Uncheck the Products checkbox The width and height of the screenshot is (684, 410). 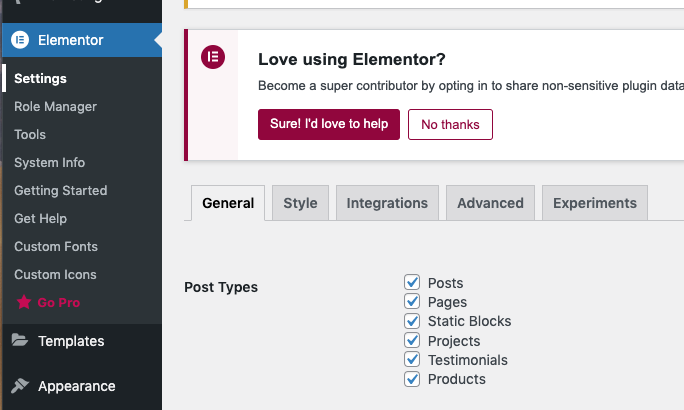point(412,379)
